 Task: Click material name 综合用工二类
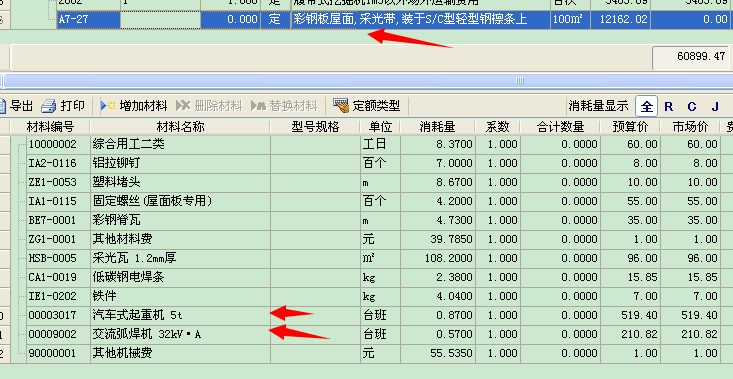tap(129, 144)
